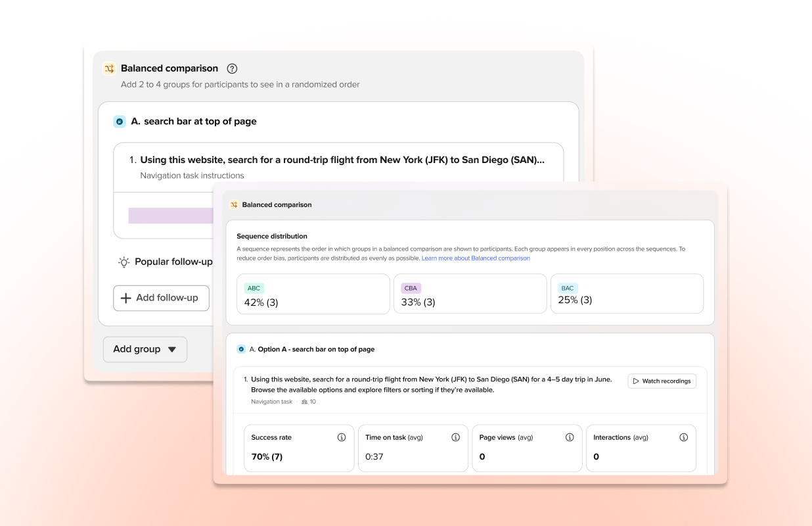Click the green ABC sequence badge
812x526 pixels.
(x=255, y=288)
